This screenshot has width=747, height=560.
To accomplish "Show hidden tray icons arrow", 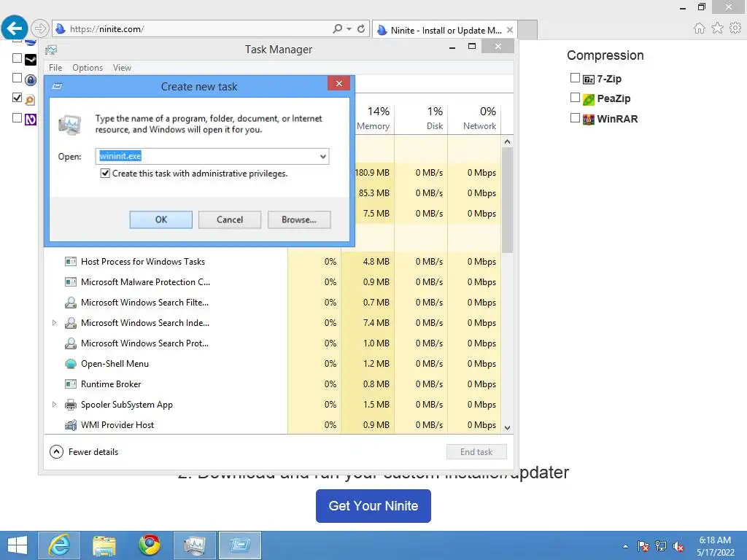I will pos(625,546).
